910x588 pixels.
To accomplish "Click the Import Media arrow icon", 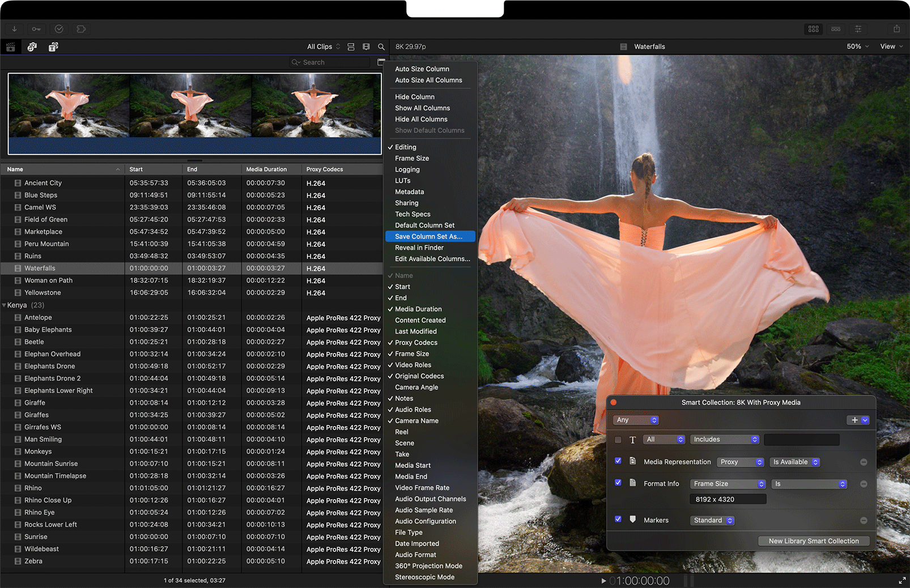I will pos(14,29).
